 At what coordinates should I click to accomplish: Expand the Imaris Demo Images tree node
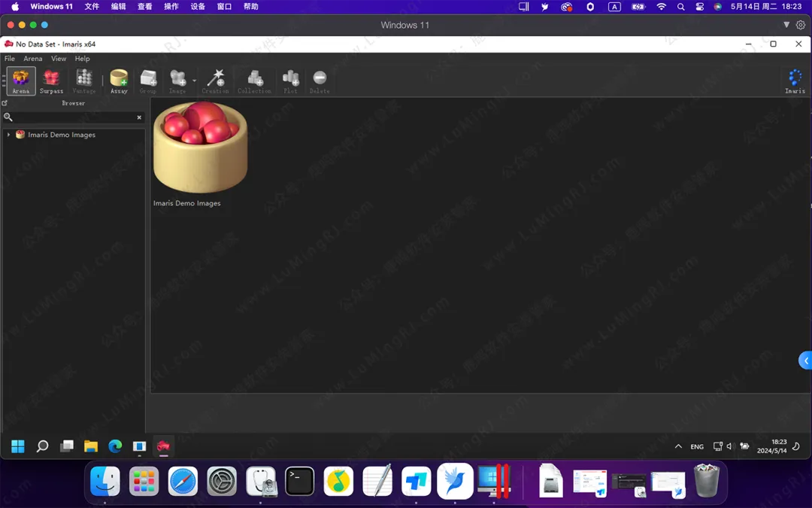[x=8, y=135]
